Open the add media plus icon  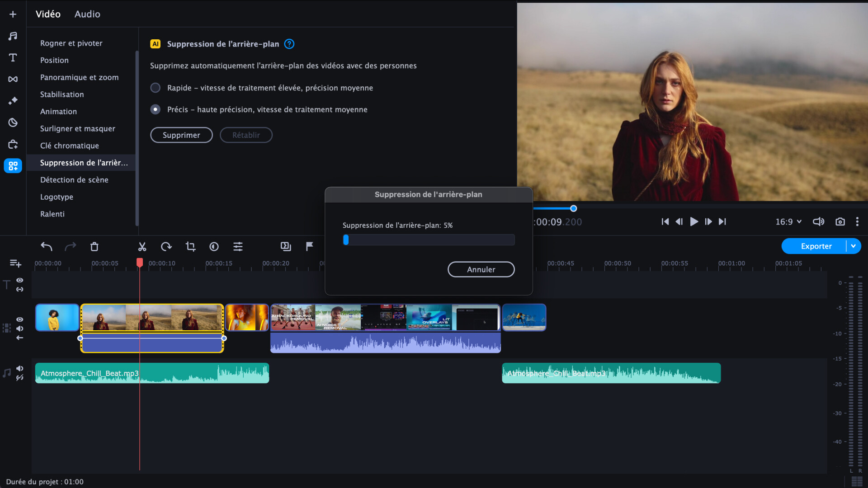pyautogui.click(x=13, y=14)
